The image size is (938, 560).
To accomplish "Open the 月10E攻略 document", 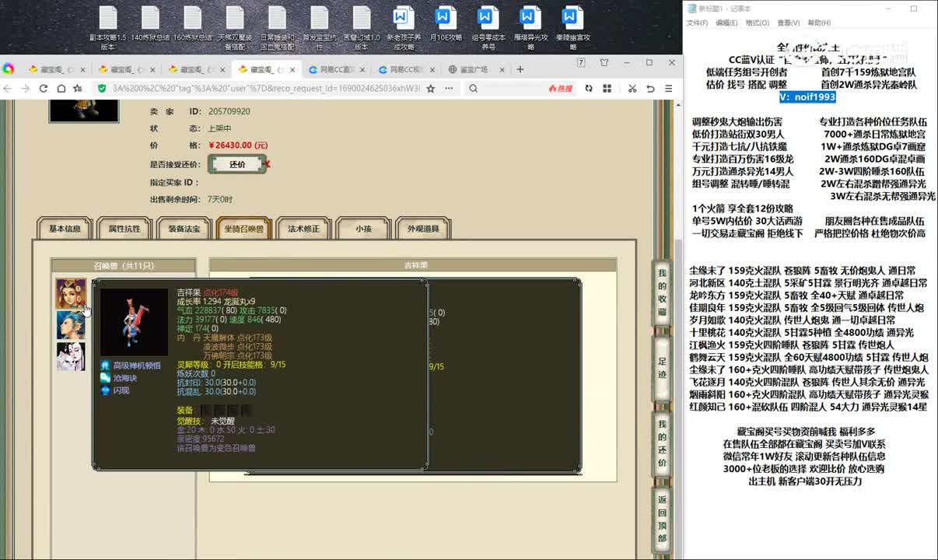I will (x=446, y=24).
